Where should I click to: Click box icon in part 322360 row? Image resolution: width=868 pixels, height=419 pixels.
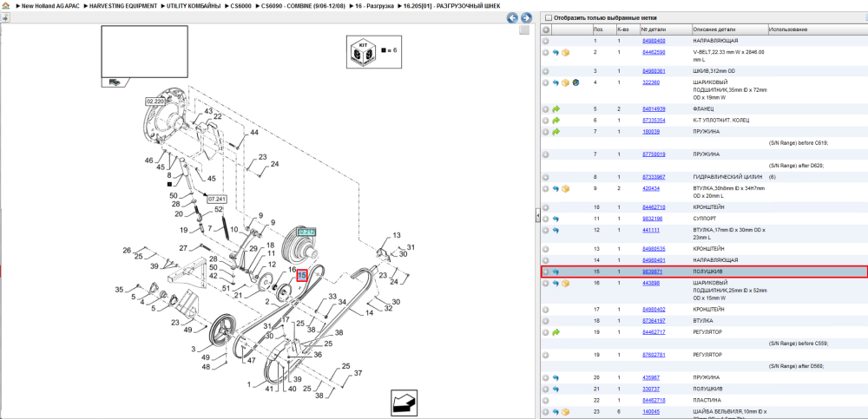(x=565, y=82)
